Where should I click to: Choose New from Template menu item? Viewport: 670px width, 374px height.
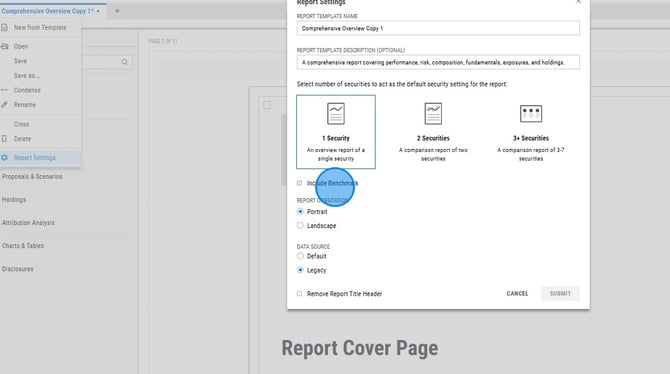pos(41,27)
